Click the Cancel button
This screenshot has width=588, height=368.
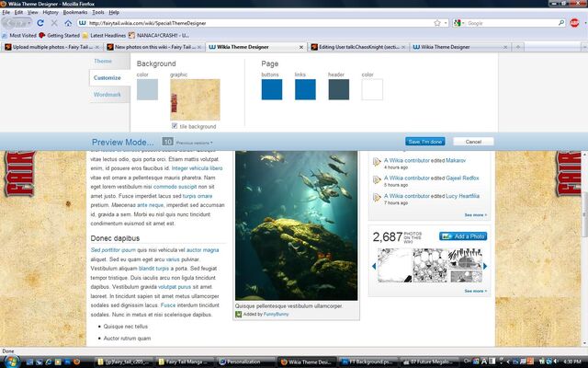(x=473, y=142)
